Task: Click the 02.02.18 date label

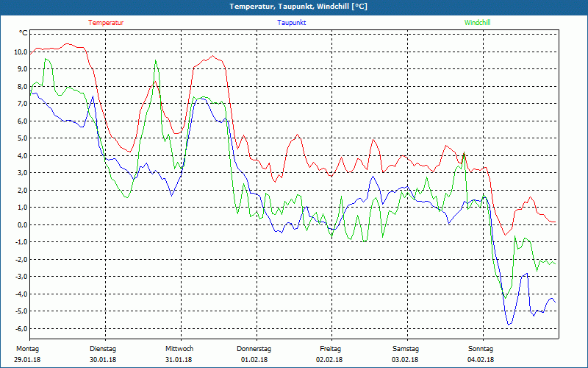Action: [329, 360]
